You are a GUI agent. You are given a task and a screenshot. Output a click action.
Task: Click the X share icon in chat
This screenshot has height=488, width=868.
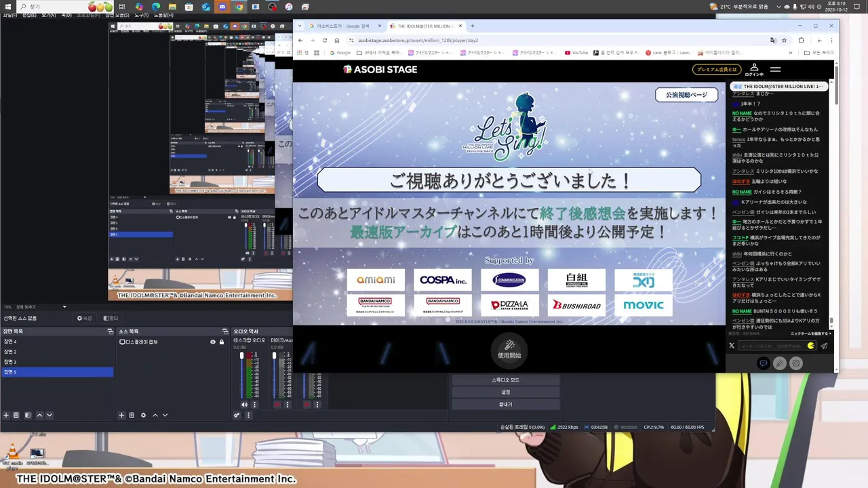point(732,346)
